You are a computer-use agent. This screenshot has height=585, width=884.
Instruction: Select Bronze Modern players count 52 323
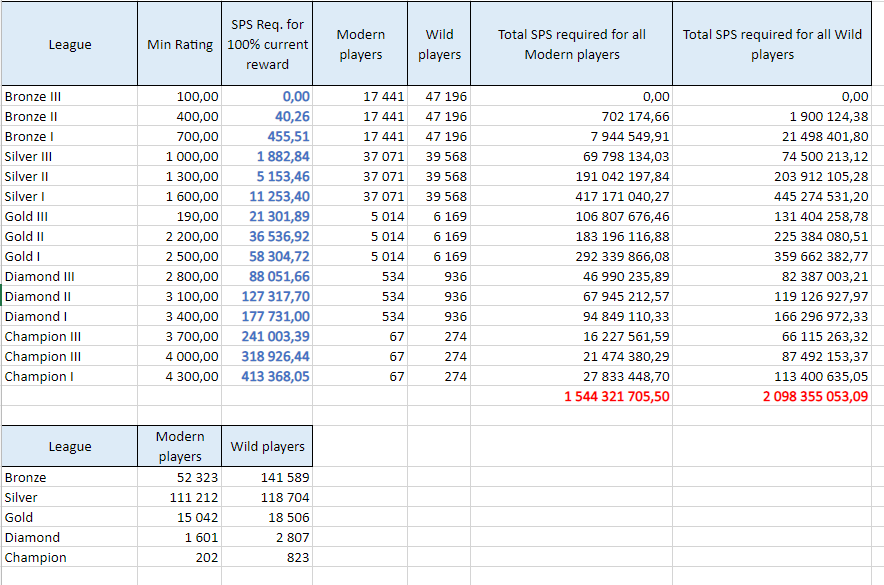coord(180,477)
